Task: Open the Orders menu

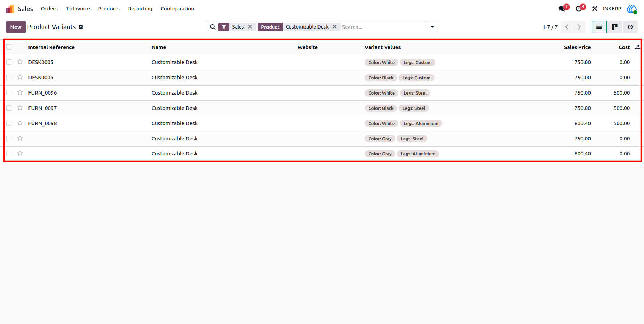Action: pyautogui.click(x=49, y=9)
